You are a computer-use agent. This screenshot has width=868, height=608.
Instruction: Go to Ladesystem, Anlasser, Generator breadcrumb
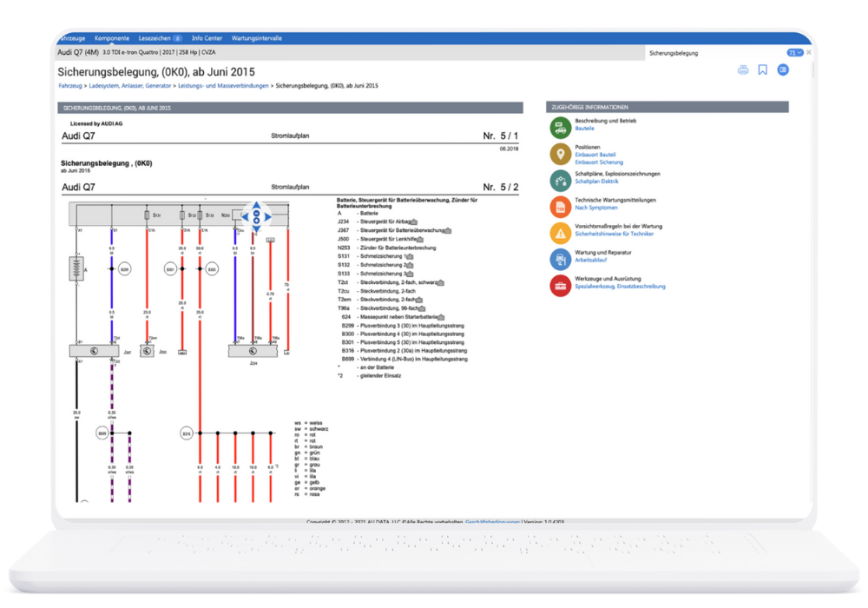(x=130, y=86)
